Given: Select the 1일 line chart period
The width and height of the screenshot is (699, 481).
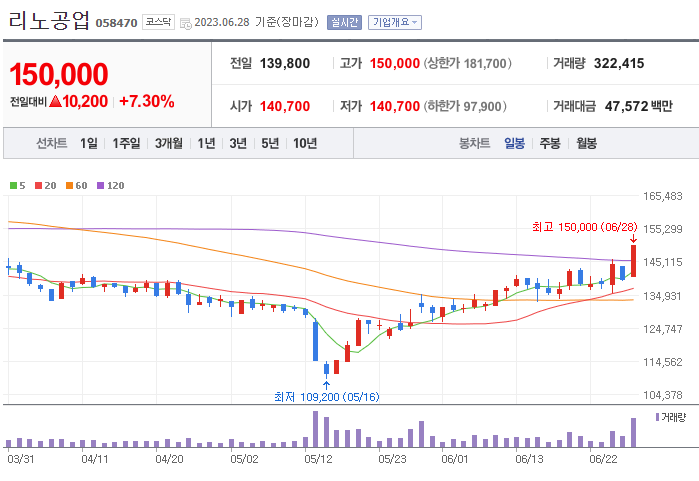Looking at the screenshot, I should pos(89,143).
